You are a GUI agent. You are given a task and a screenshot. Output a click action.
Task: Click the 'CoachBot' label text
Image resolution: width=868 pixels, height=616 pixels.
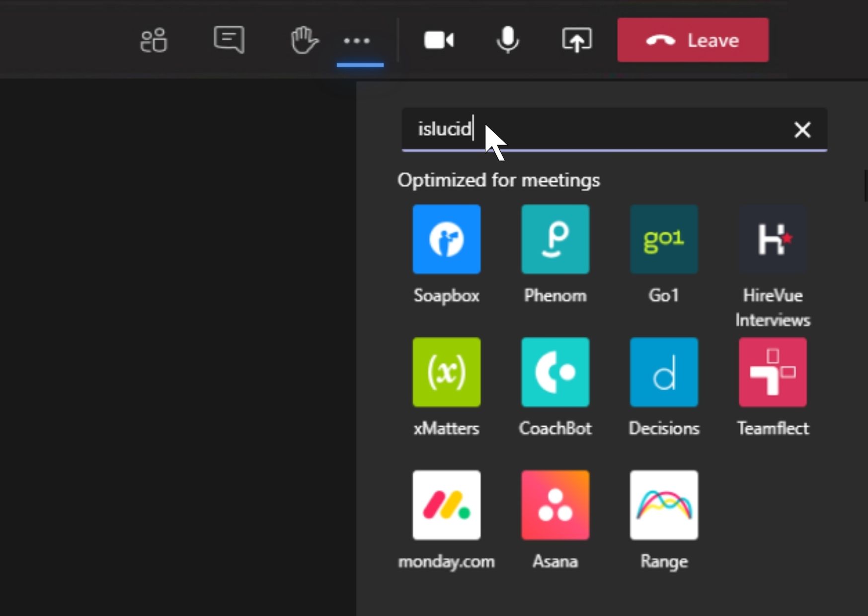[555, 428]
